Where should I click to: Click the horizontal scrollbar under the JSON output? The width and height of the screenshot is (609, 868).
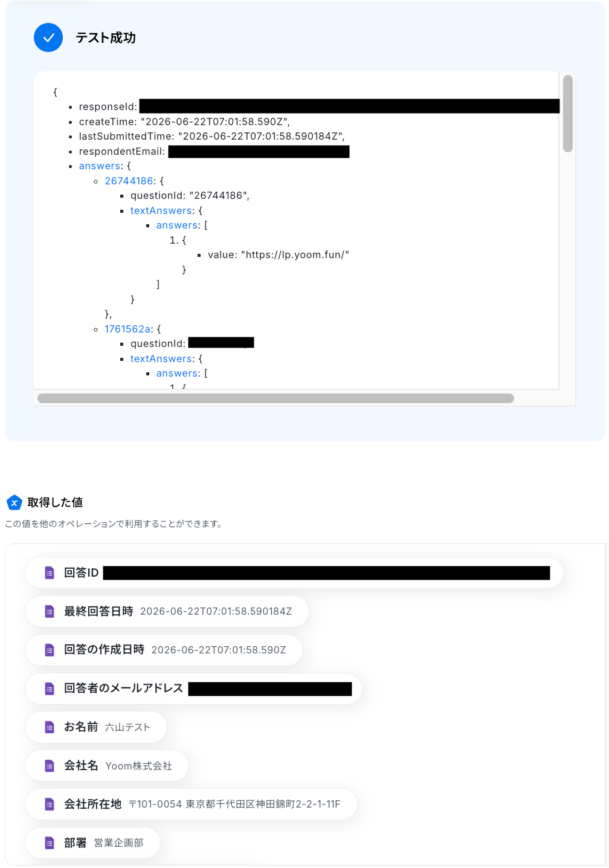[275, 398]
